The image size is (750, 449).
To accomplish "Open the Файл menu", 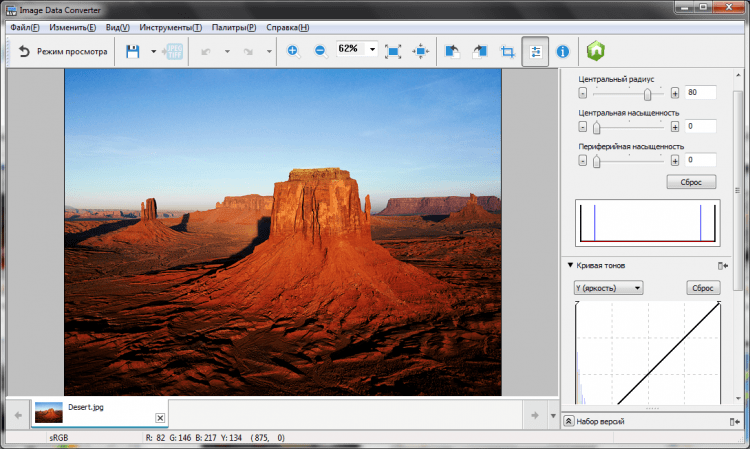I will [25, 27].
